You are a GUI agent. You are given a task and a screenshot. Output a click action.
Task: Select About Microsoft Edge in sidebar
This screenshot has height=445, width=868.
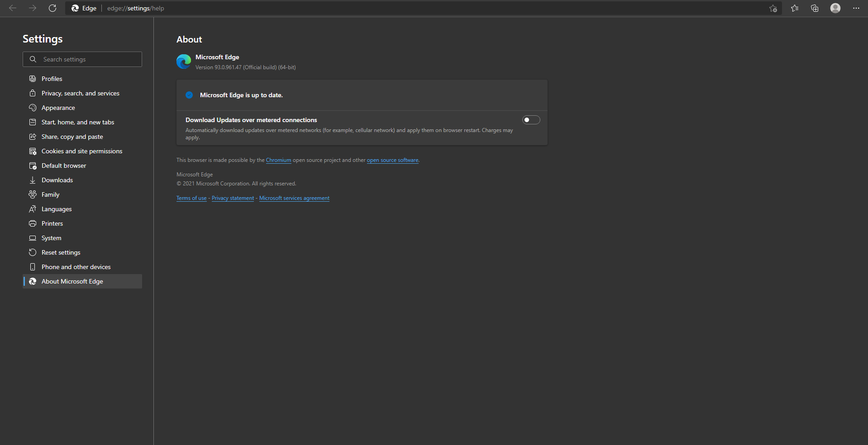pos(72,281)
